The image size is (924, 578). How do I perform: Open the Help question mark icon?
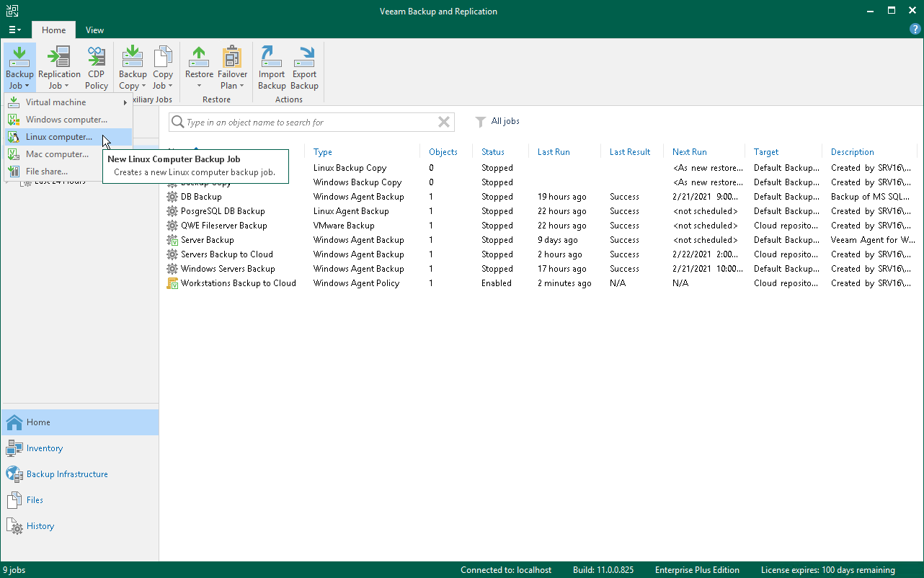click(x=915, y=30)
